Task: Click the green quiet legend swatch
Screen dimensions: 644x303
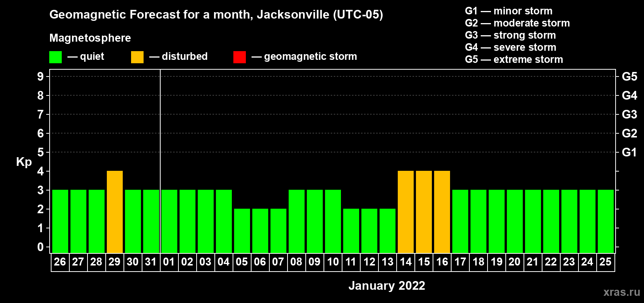Action: [x=56, y=57]
